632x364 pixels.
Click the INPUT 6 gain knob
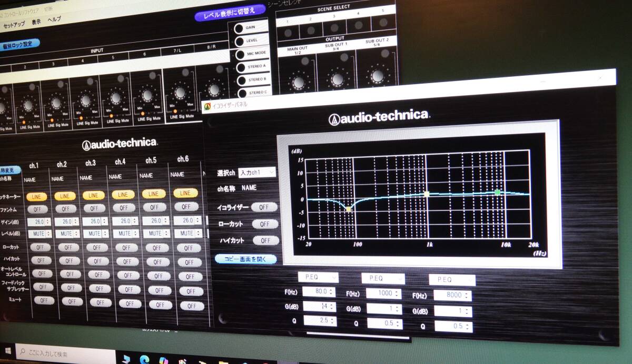pyautogui.click(x=147, y=95)
